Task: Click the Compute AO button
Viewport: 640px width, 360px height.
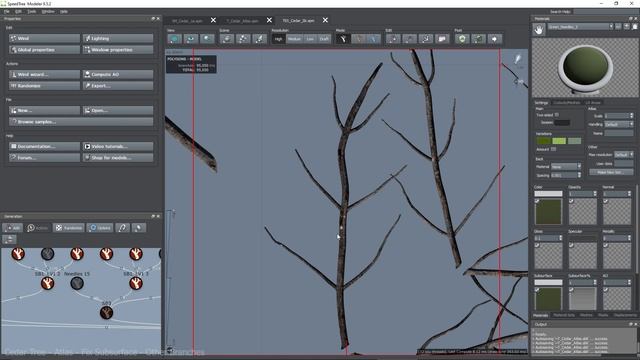Action: [x=118, y=75]
